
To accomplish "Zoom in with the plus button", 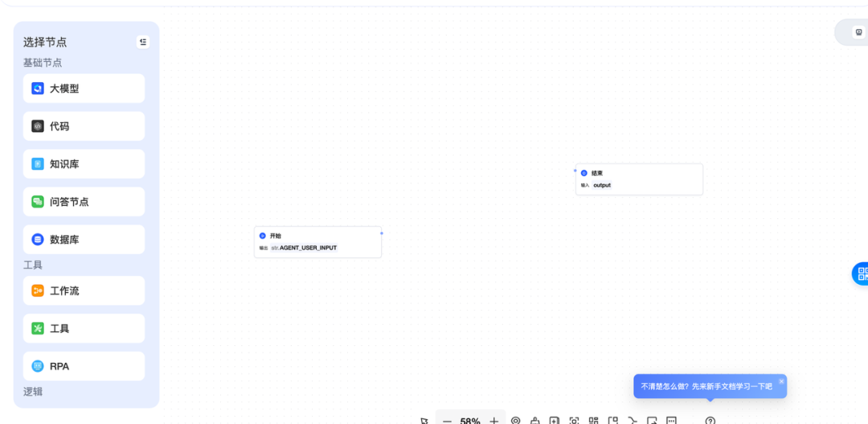I will tap(494, 421).
